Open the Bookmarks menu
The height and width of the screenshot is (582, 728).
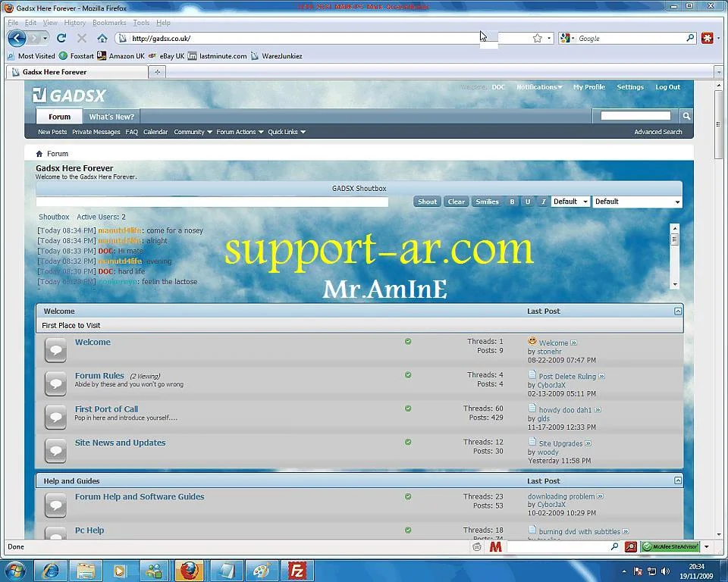pyautogui.click(x=109, y=23)
